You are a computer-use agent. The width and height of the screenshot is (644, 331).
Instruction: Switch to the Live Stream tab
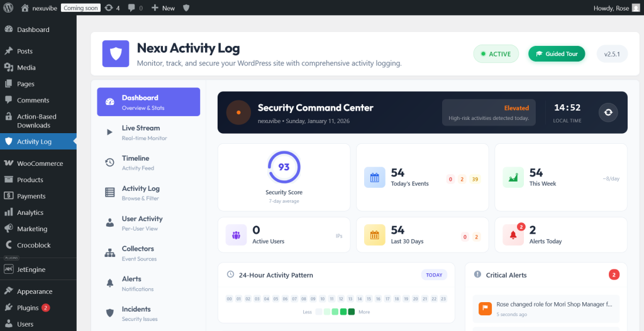148,133
